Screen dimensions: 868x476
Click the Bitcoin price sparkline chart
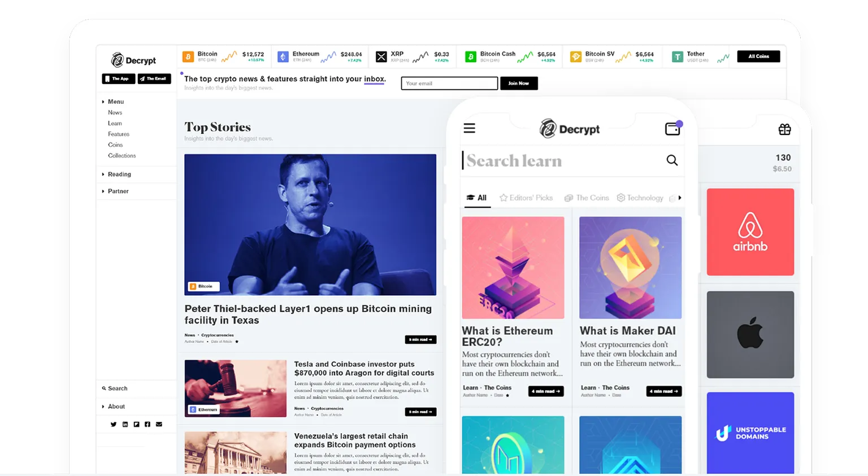coord(229,56)
